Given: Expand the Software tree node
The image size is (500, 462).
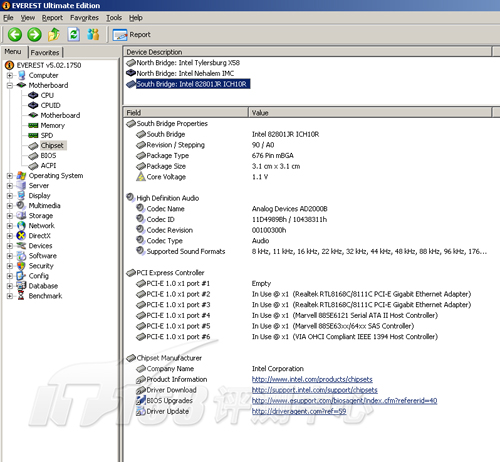Looking at the screenshot, I should click(x=10, y=256).
